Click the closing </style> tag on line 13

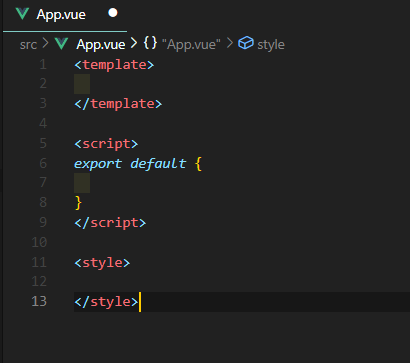pos(106,302)
